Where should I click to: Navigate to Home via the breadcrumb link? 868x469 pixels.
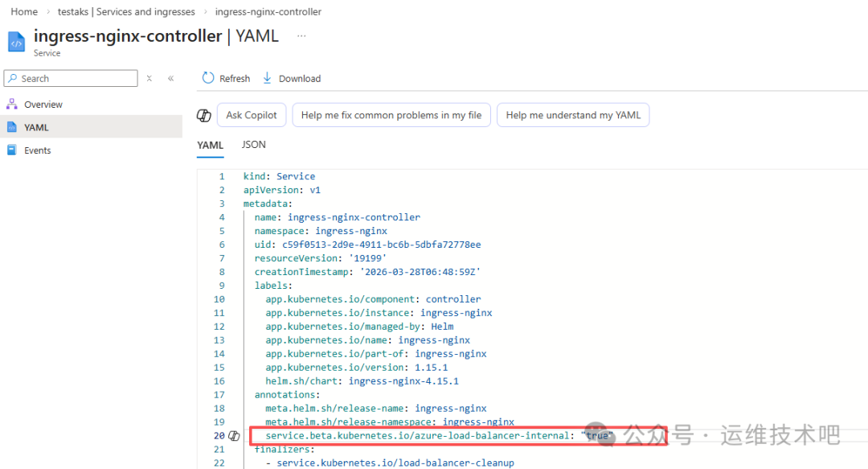pos(23,11)
